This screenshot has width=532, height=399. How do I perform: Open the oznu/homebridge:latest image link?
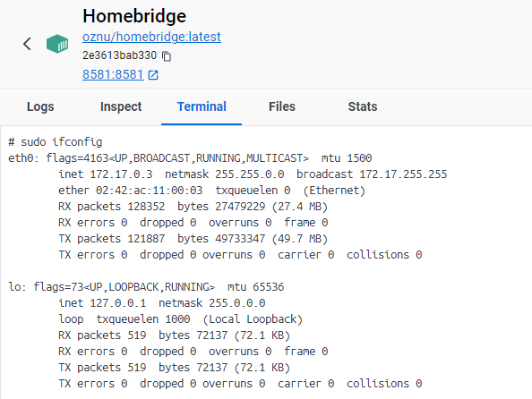point(151,37)
